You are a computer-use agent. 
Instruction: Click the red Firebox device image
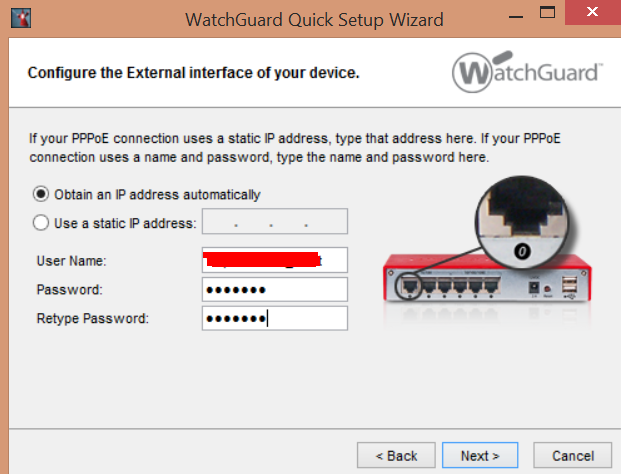[x=487, y=279]
